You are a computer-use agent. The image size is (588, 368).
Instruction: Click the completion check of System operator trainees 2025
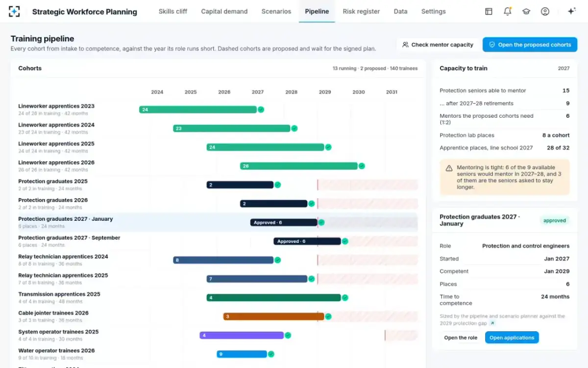click(288, 335)
